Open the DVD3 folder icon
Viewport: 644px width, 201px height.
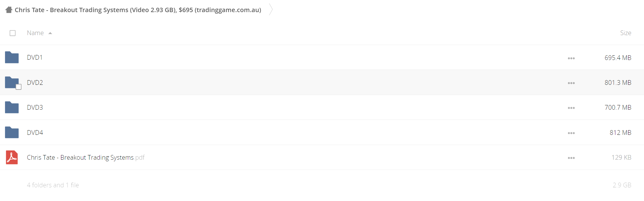coord(12,107)
